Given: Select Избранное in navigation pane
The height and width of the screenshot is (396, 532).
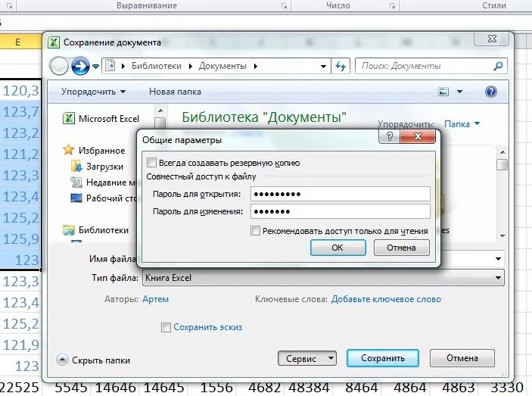Looking at the screenshot, I should [95, 151].
